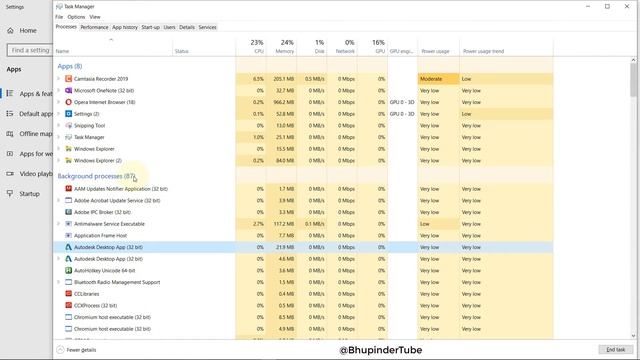Viewport: 640px width, 360px height.
Task: Click the Name column header
Action: tap(113, 46)
